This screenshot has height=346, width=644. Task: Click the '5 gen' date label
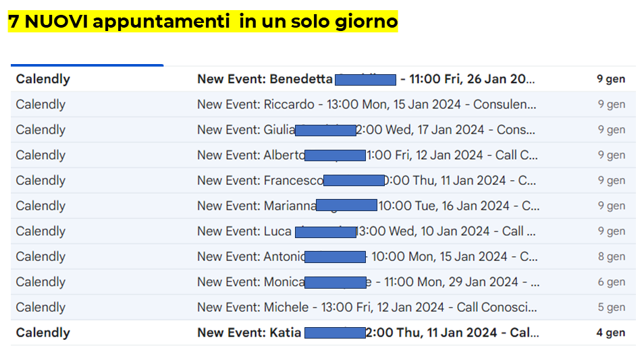coord(611,308)
